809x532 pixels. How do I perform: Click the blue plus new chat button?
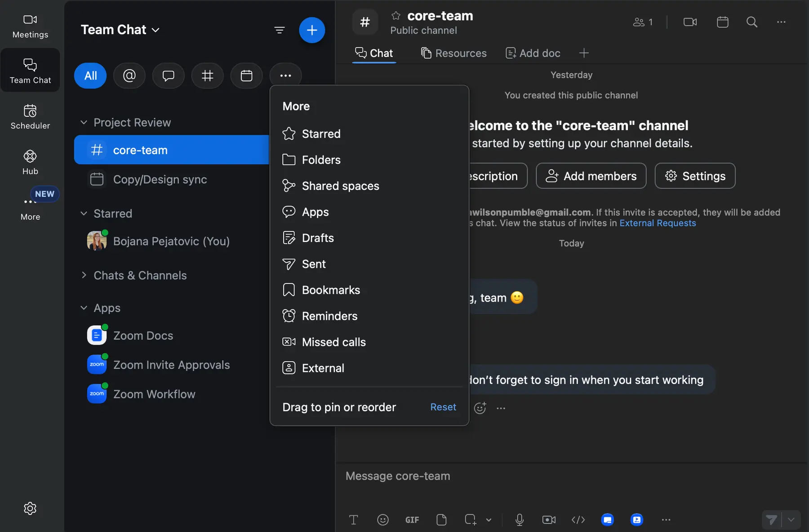coord(312,30)
